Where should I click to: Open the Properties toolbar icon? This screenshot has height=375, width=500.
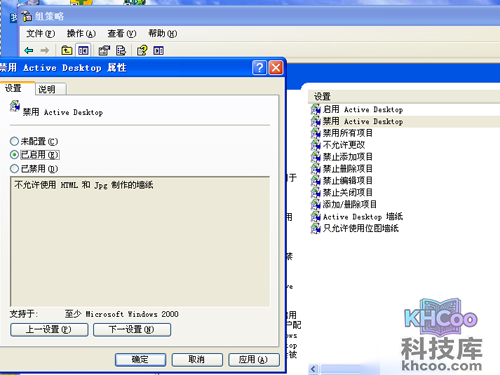tap(104, 51)
